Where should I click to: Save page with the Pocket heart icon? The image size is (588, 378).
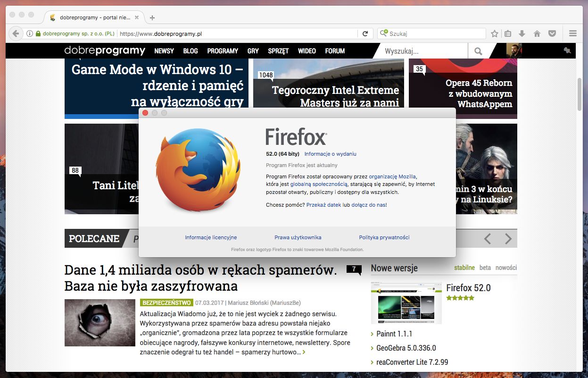pos(552,33)
